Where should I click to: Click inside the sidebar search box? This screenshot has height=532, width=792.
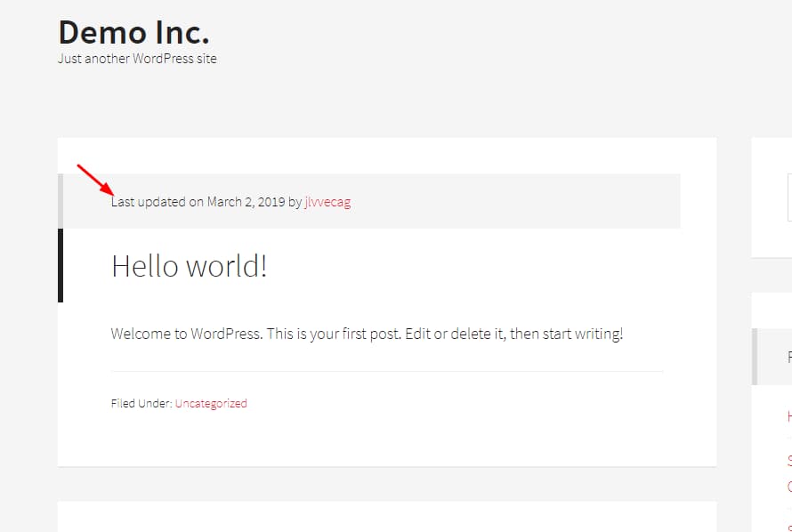[789, 197]
